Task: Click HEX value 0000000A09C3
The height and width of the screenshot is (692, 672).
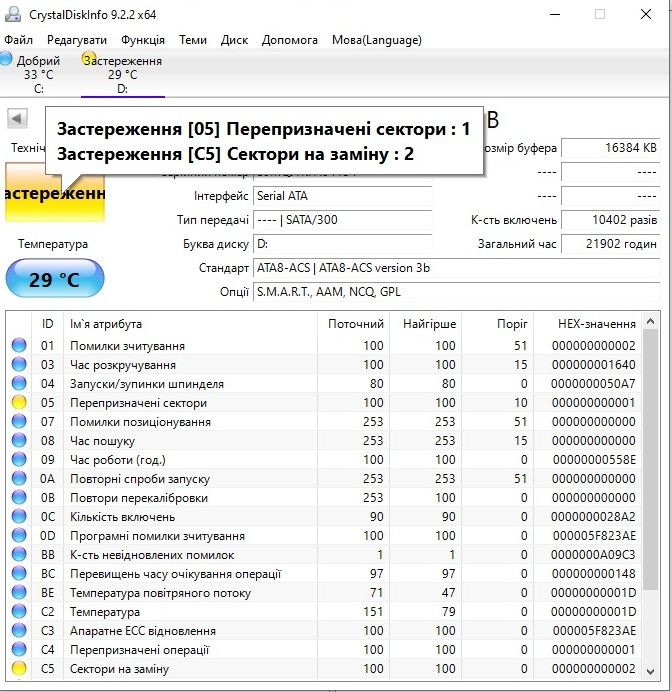Action: coord(593,554)
